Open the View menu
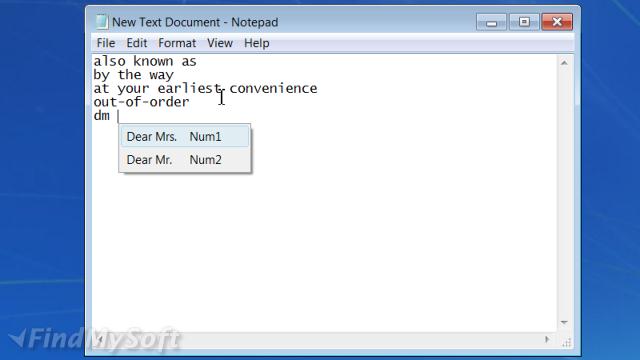 point(220,43)
